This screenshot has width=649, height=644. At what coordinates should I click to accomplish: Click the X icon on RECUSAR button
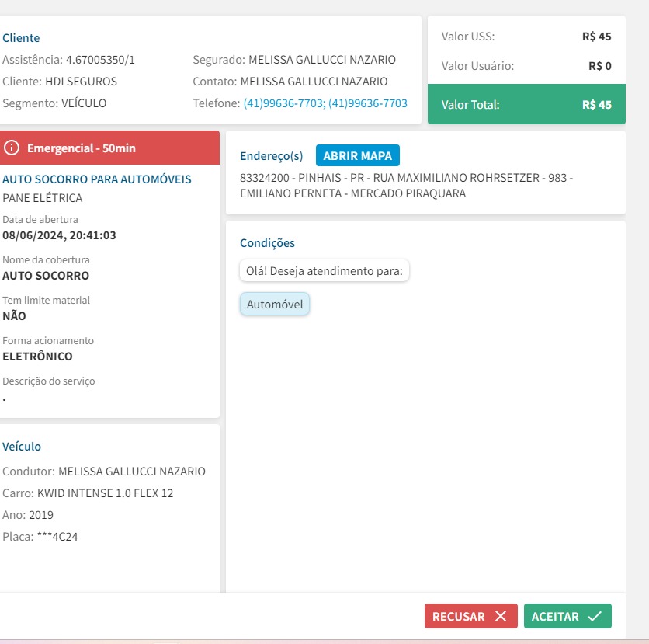[x=501, y=616]
